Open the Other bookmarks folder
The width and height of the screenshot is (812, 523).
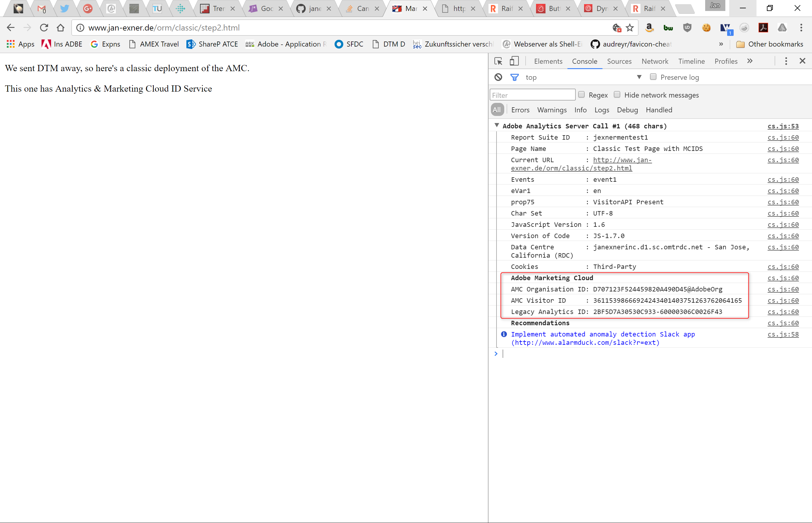pos(770,44)
